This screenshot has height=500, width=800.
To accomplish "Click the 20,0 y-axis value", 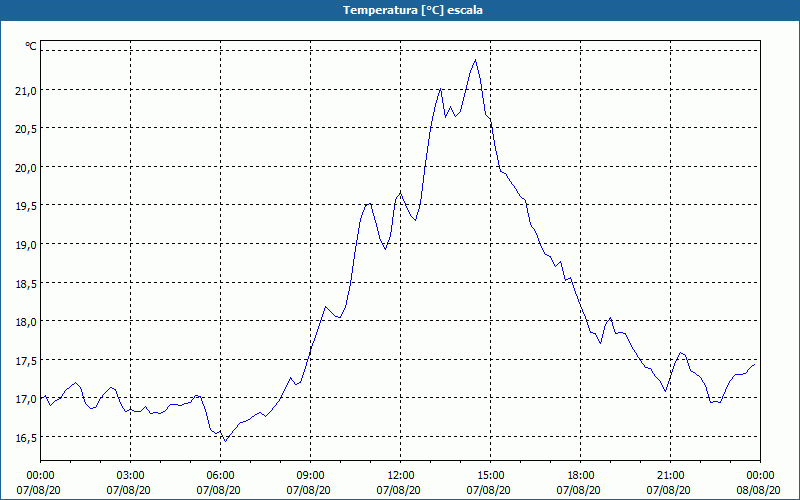I will click(x=26, y=168).
